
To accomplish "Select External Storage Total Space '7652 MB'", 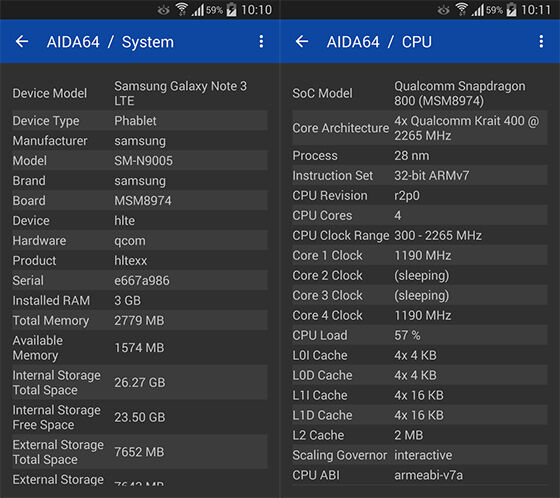I will pos(140,452).
